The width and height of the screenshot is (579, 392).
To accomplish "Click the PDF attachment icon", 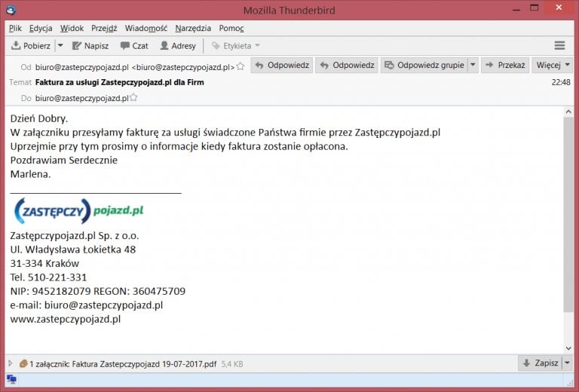I will click(x=23, y=363).
